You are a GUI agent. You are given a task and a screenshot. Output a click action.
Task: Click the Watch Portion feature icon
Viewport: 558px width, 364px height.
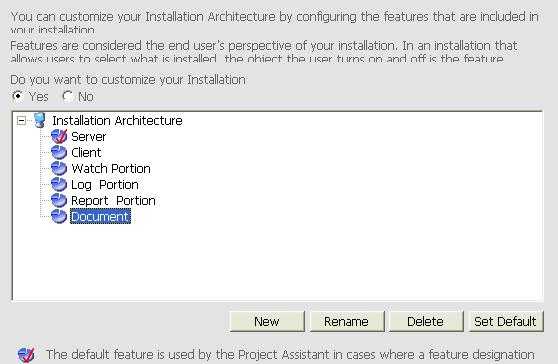pos(59,168)
